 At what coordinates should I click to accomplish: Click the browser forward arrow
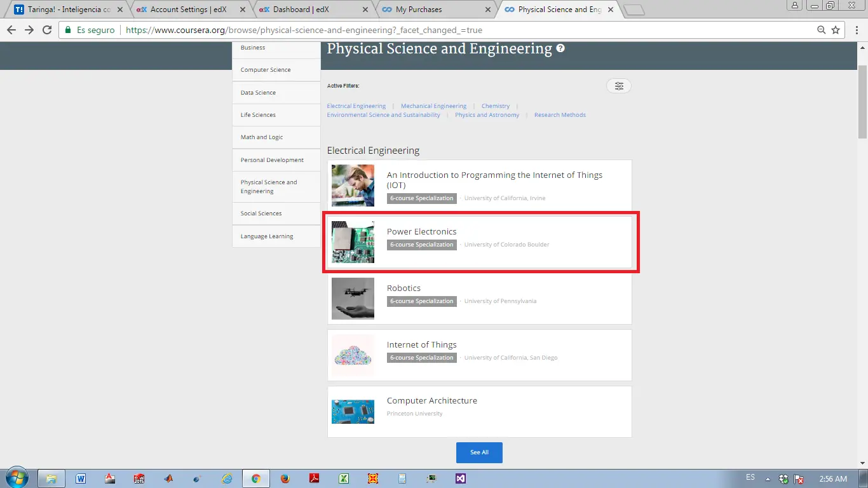[29, 30]
